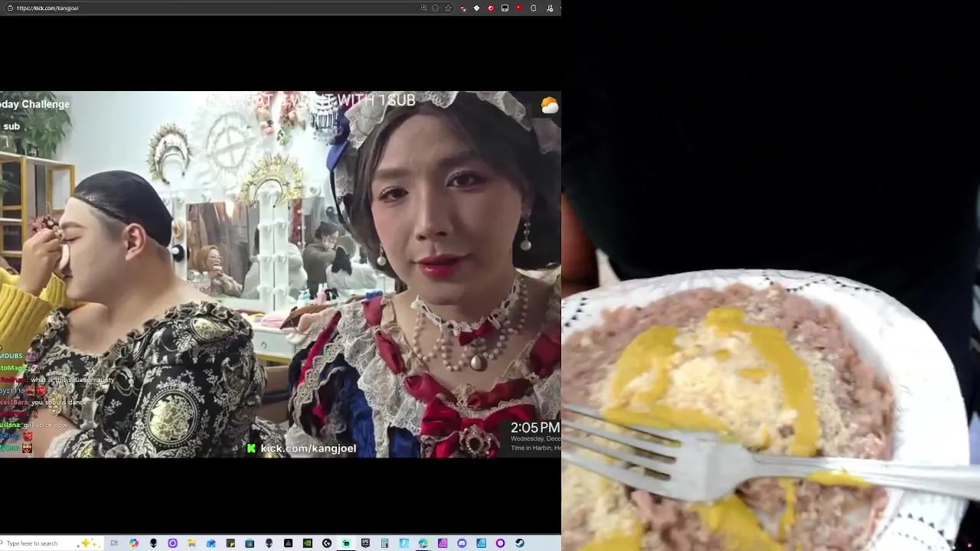Click the Kick livestream video to pause

280,274
